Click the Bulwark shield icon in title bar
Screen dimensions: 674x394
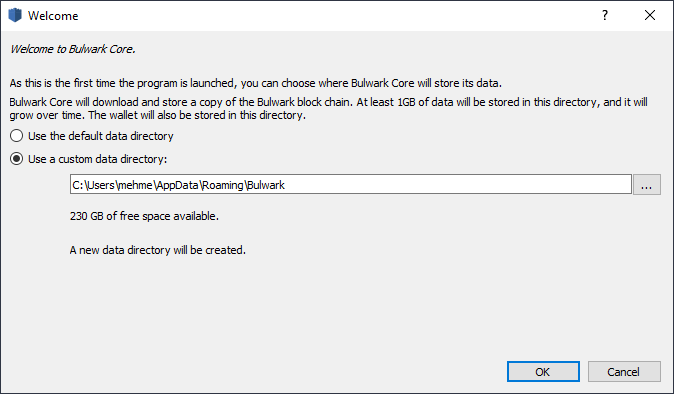pyautogui.click(x=15, y=15)
